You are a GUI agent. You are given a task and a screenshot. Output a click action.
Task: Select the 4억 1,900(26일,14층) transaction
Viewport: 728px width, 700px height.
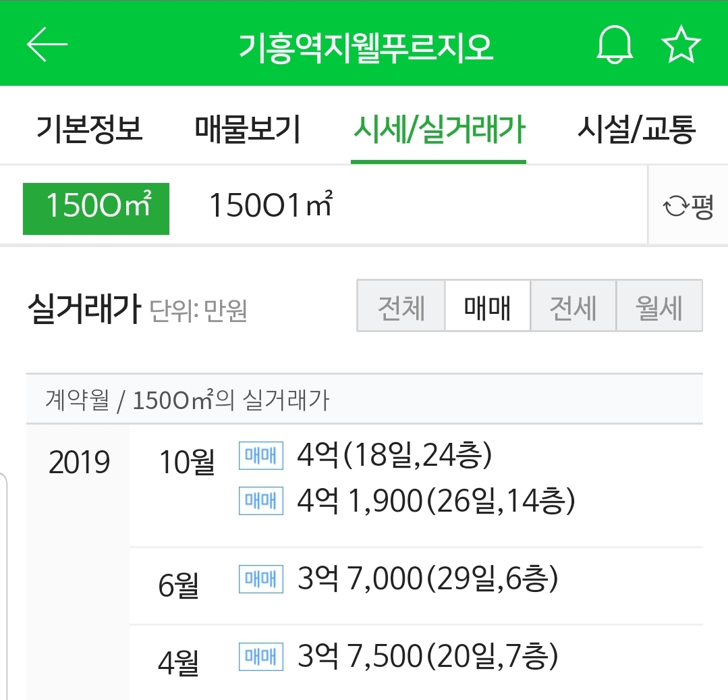point(436,501)
